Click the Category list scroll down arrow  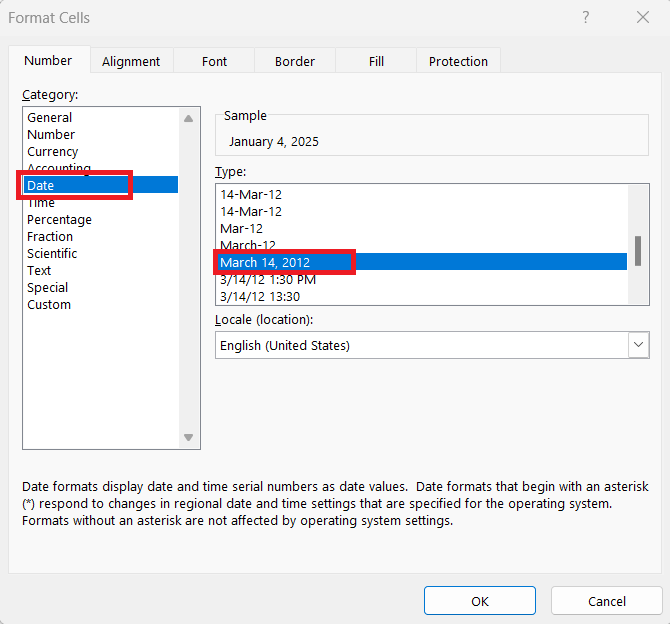point(188,437)
